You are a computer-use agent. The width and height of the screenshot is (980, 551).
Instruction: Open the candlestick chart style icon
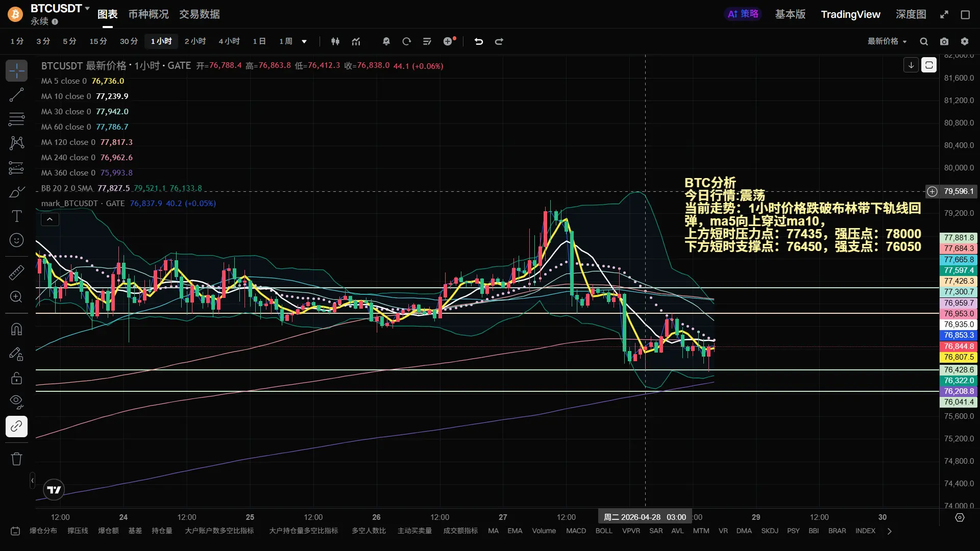[x=335, y=41]
